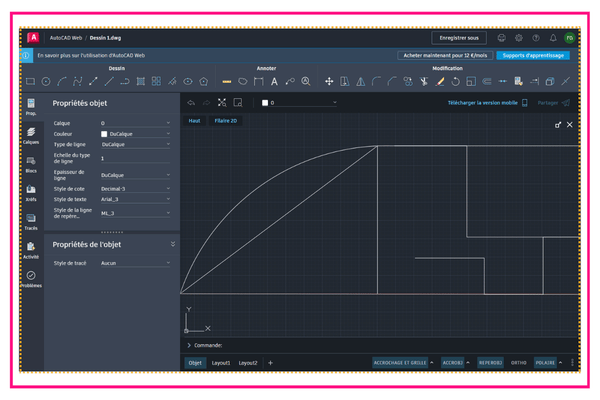This screenshot has width=600, height=400.
Task: Select the Spline drawing tool
Action: coord(78,81)
